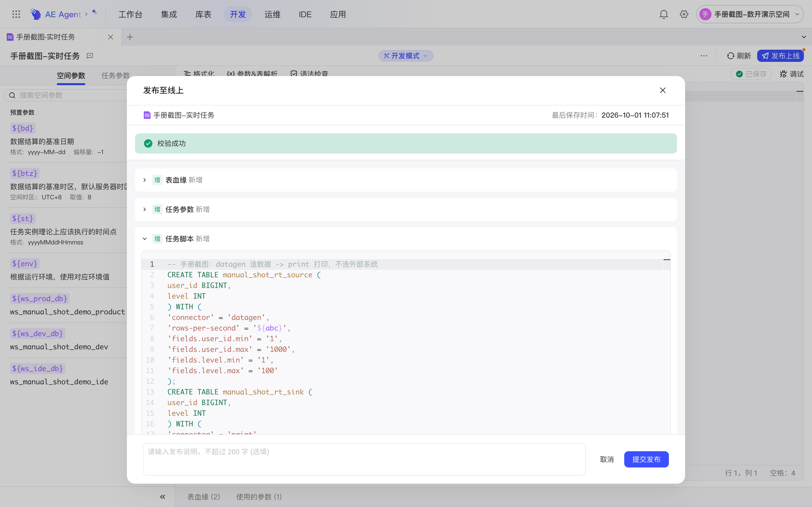Collapse sidebar with double-chevron icon

pyautogui.click(x=162, y=497)
